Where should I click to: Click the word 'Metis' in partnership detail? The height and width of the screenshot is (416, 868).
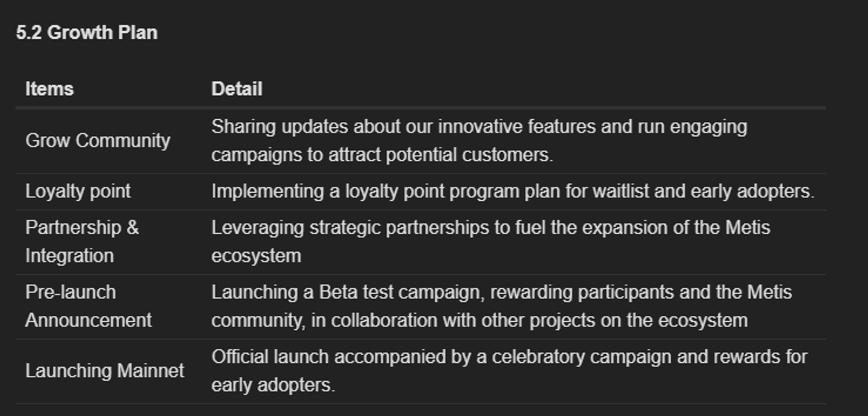tap(748, 228)
